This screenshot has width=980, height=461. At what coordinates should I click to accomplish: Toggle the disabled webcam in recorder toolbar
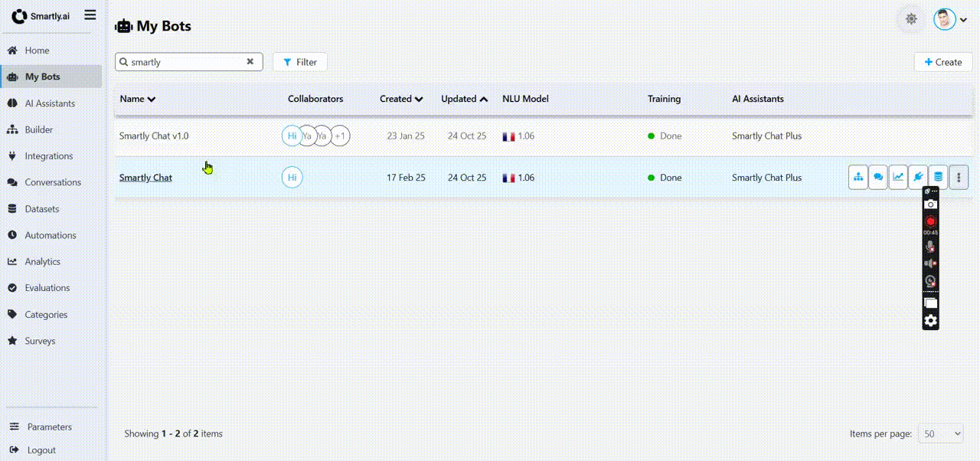tap(930, 281)
